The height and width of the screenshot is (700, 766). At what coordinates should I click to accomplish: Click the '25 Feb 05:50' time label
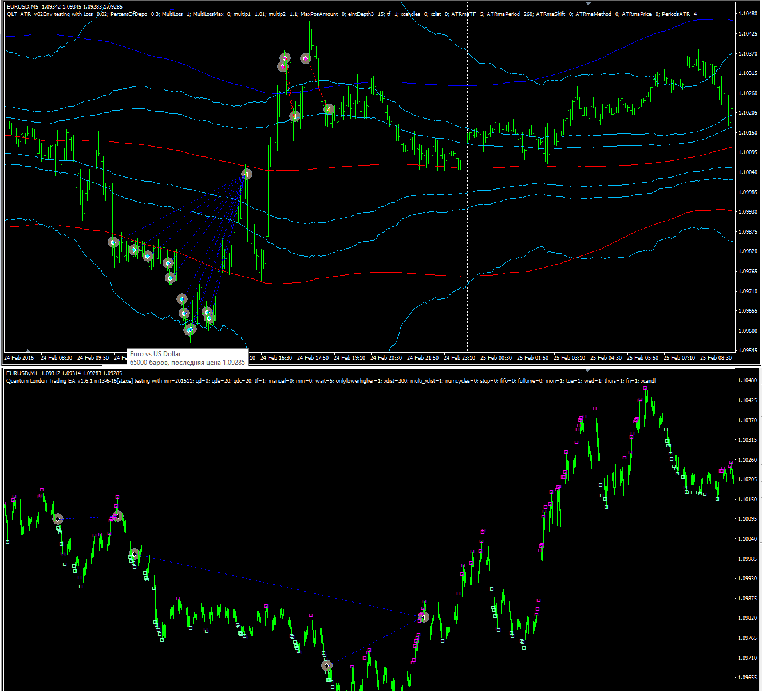pos(642,358)
